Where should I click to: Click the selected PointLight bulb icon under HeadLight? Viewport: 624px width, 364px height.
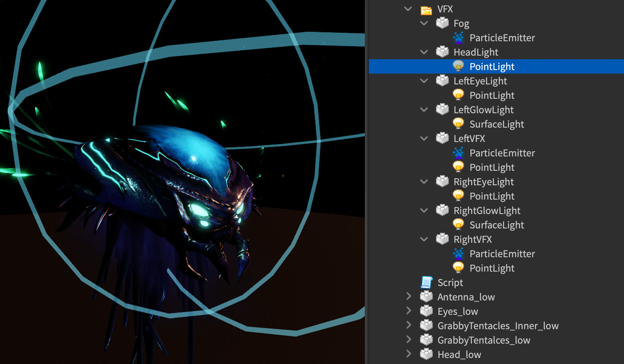click(458, 66)
